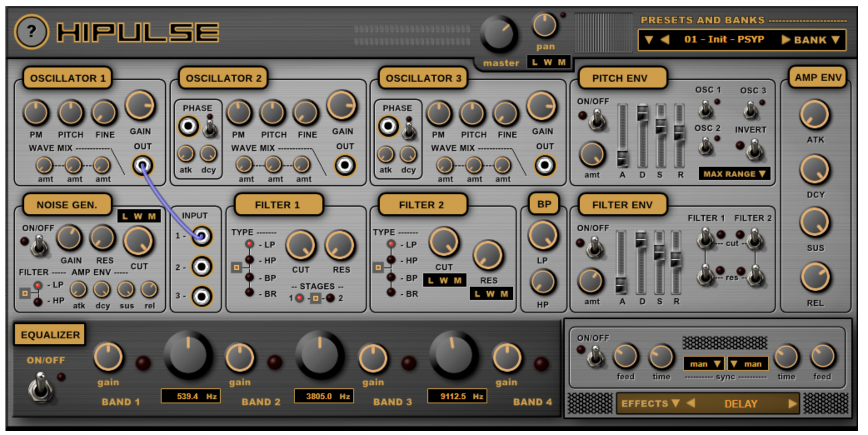Select Noise Gen HP filter type

[38, 302]
